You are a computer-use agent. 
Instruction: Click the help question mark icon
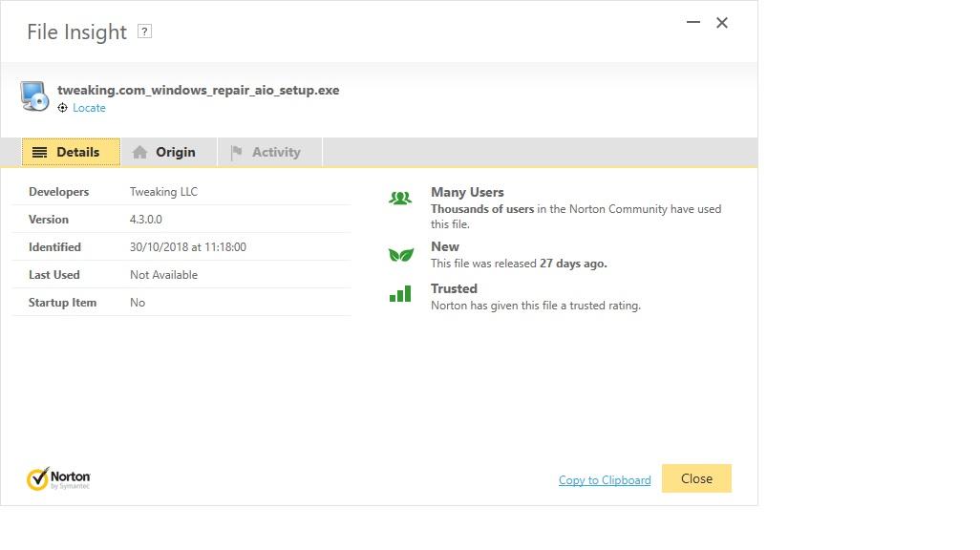(x=144, y=32)
